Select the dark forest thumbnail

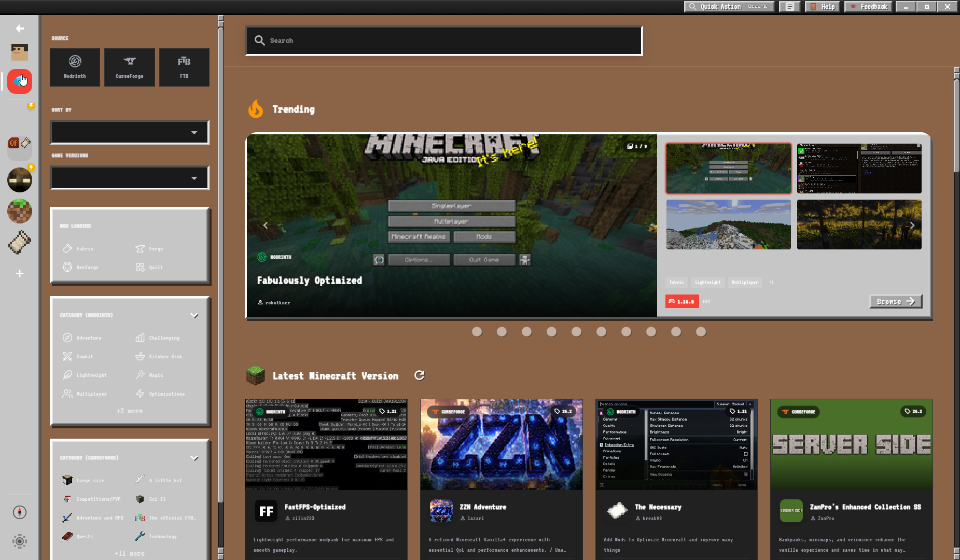coord(859,225)
